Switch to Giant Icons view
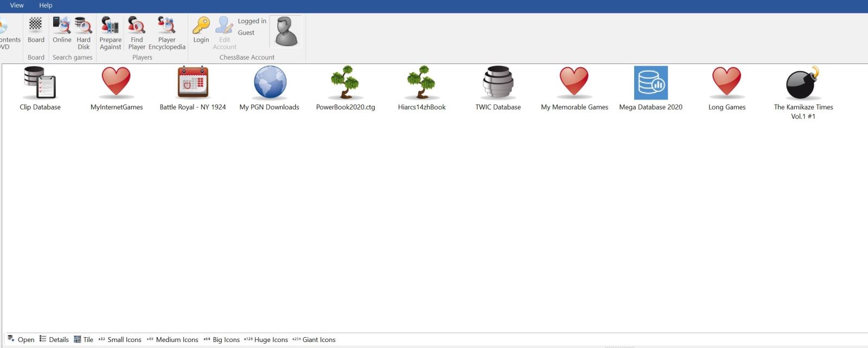Viewport: 868px width, 348px height. 314,340
